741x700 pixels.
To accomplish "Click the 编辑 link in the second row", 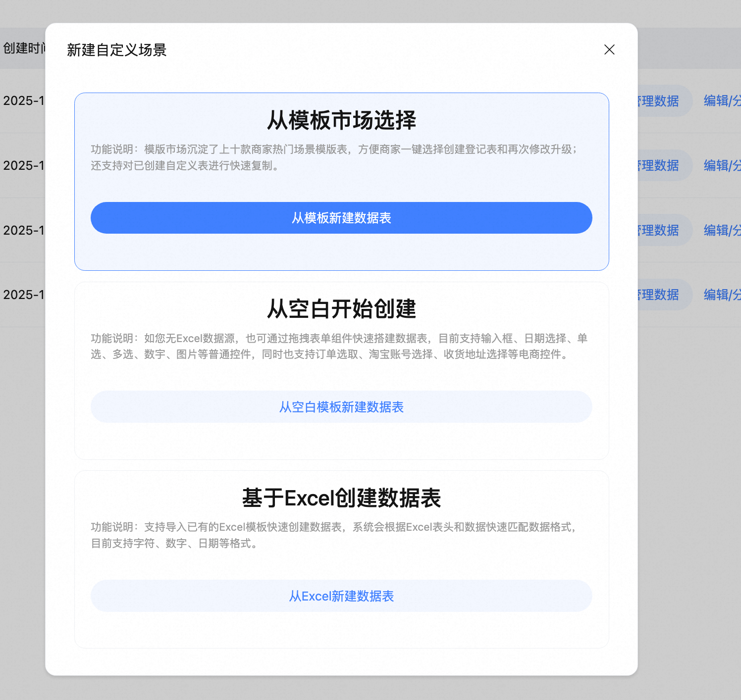I will coord(716,165).
